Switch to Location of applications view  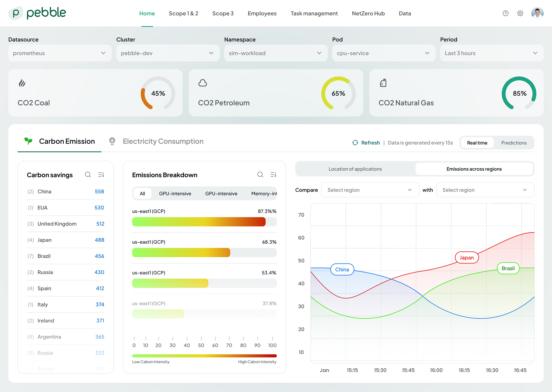pyautogui.click(x=355, y=169)
